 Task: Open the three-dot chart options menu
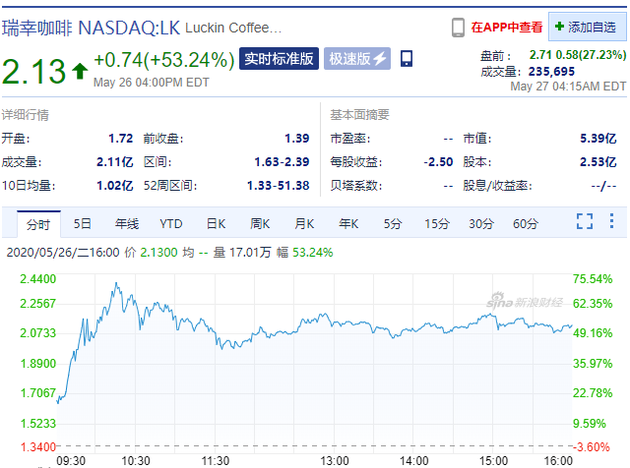[612, 221]
